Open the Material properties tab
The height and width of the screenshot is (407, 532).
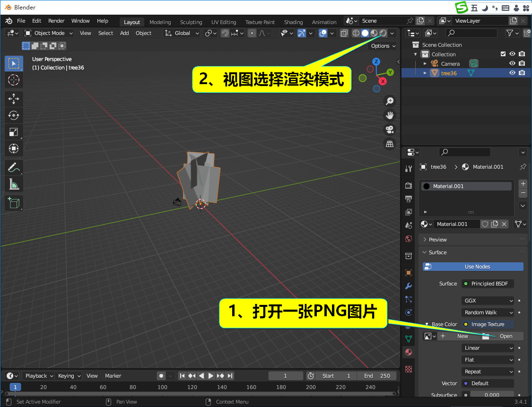coord(409,352)
